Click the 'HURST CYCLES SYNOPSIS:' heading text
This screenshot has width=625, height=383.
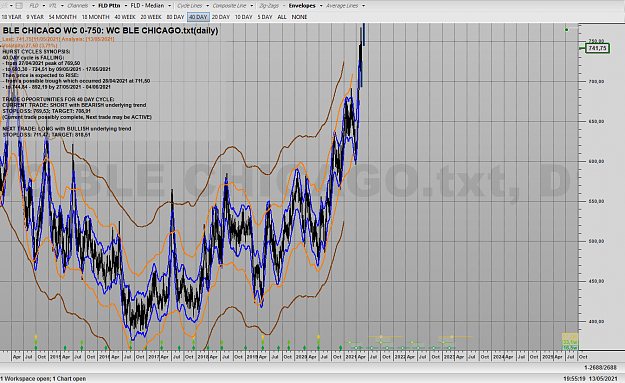pyautogui.click(x=36, y=51)
